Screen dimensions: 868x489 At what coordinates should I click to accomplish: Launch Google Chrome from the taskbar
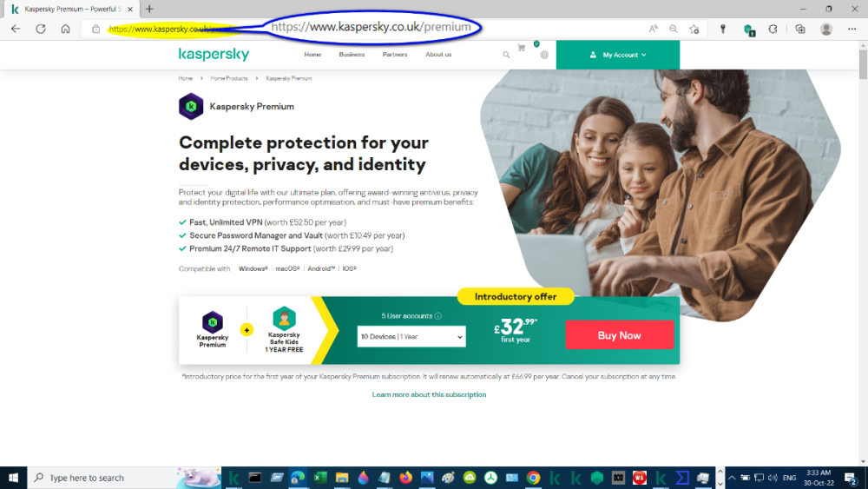coord(533,478)
